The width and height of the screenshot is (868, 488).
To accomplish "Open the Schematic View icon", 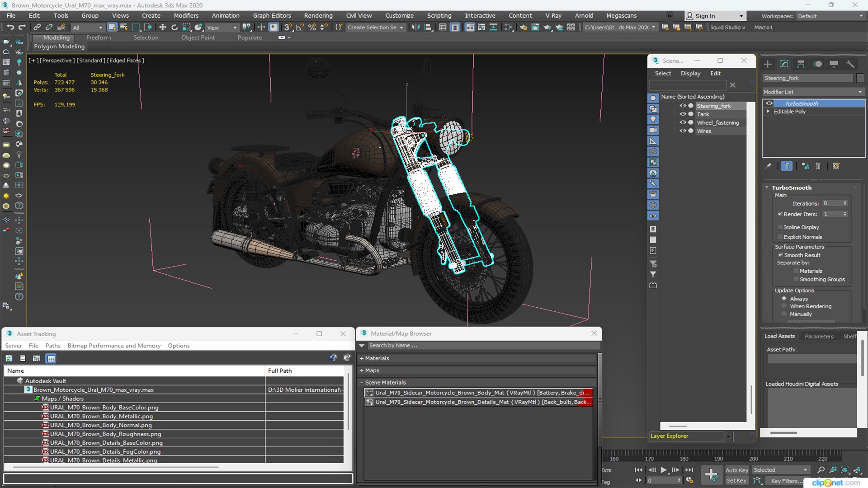I will [509, 27].
